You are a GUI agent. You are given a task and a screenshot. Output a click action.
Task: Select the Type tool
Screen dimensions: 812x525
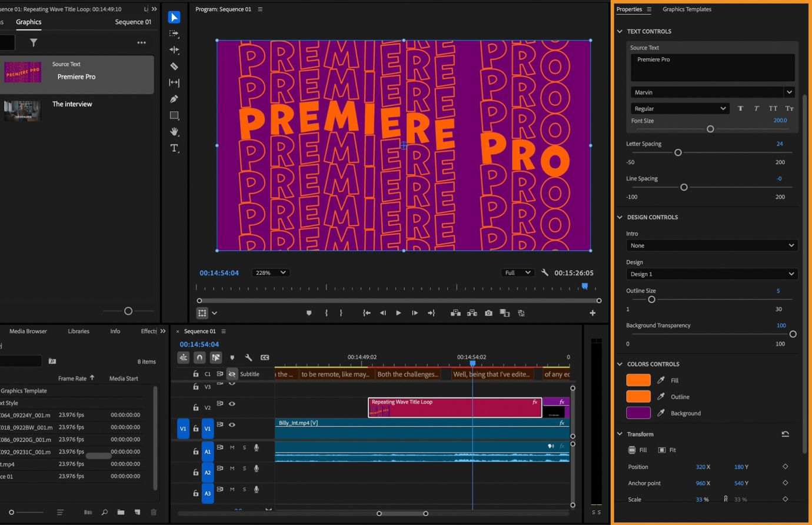[x=174, y=148]
